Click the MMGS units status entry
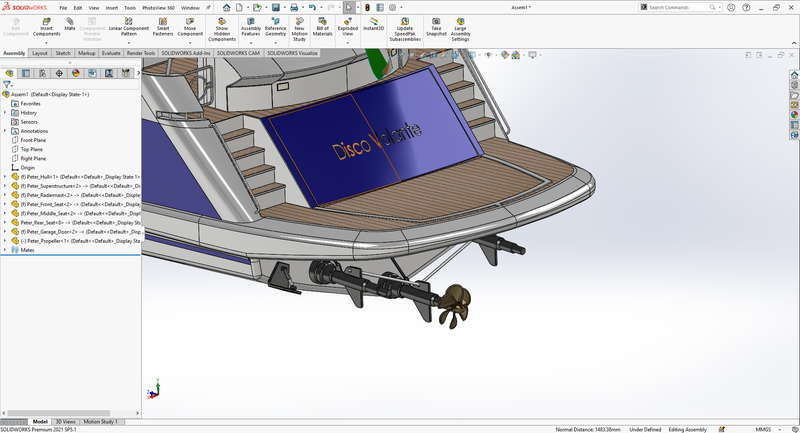Viewport: 800px width, 433px height. 763,429
